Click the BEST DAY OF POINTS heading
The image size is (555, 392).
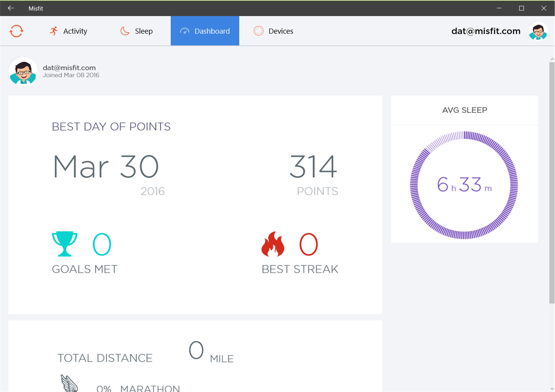tap(111, 127)
